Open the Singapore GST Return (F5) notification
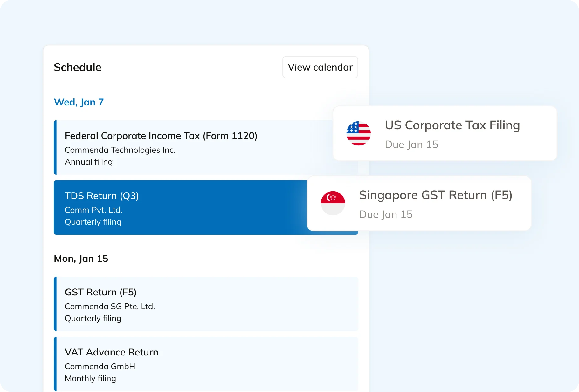The image size is (579, 392). pyautogui.click(x=419, y=203)
